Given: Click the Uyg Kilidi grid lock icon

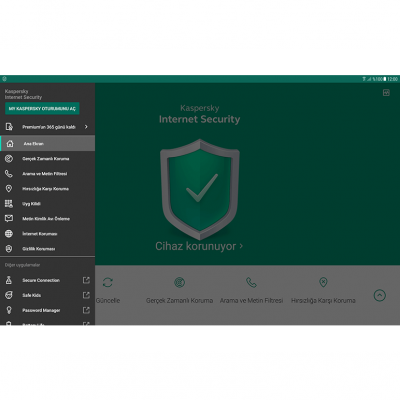Looking at the screenshot, I should (x=9, y=204).
